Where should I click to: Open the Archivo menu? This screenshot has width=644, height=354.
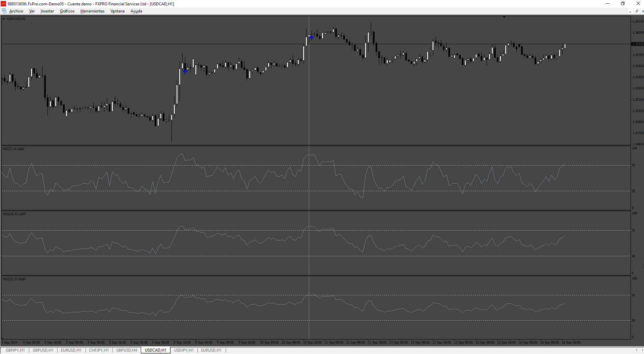pyautogui.click(x=16, y=11)
